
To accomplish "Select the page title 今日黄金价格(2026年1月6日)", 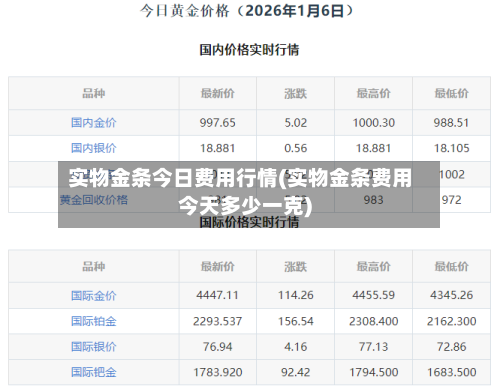I will [x=247, y=11].
